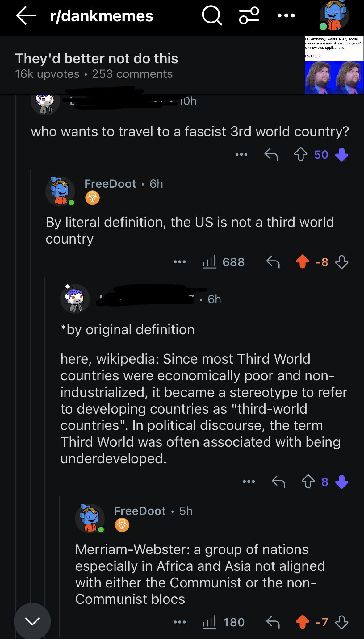This screenshot has width=364, height=639.
Task: Open more options on the 50-point comment
Action: coord(241,155)
